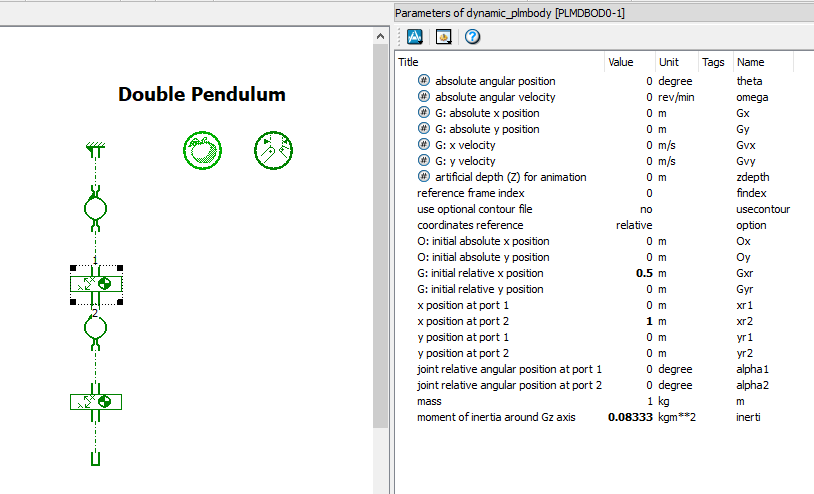Click the second toolbar icon beside help button
The width and height of the screenshot is (814, 494).
click(x=444, y=37)
